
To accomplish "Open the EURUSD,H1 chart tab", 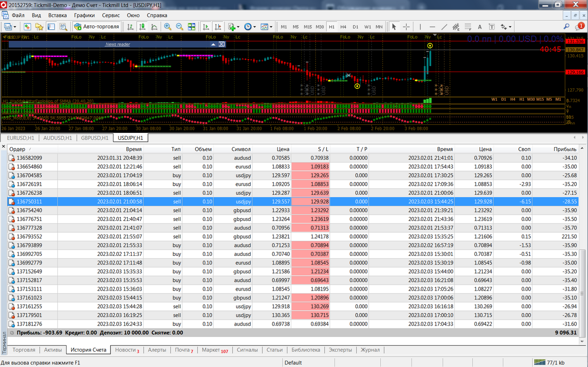I will click(21, 138).
